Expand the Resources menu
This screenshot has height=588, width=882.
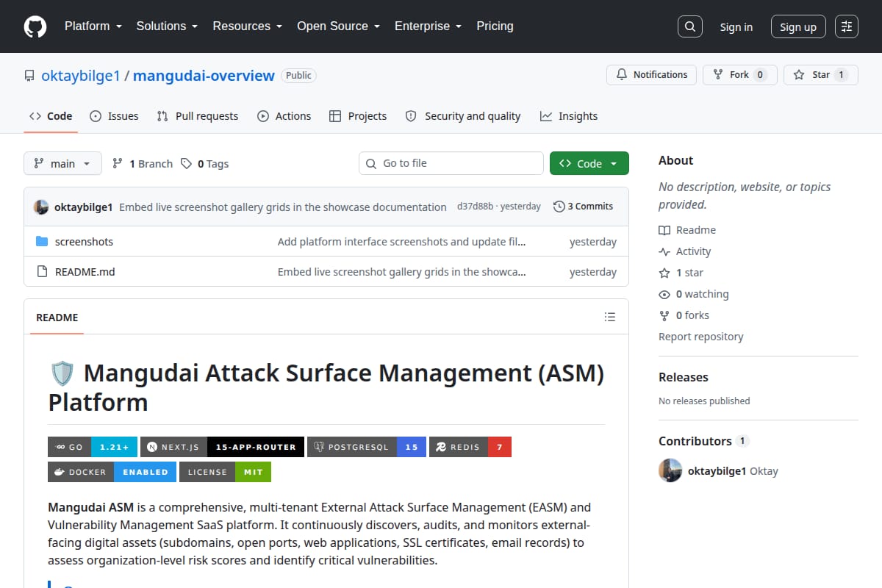247,26
